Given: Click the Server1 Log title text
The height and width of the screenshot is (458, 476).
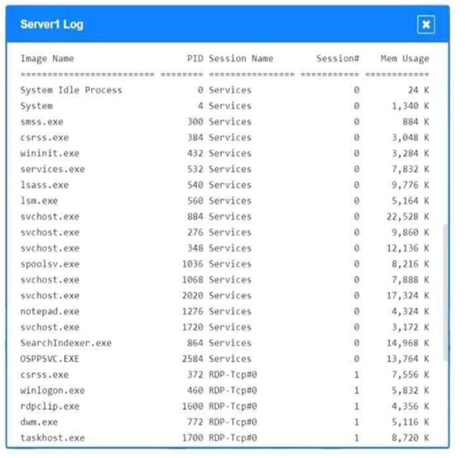Looking at the screenshot, I should tap(52, 24).
